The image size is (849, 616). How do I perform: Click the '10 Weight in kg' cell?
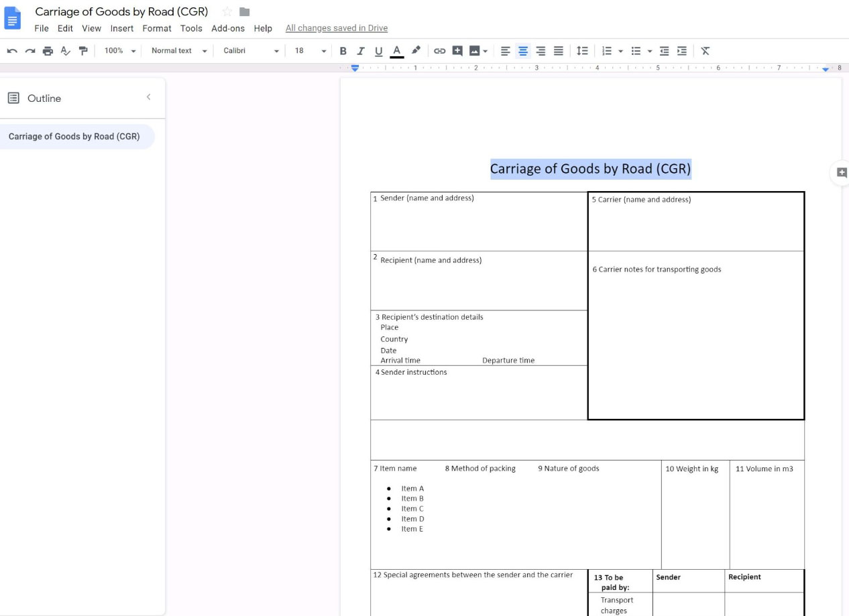[x=695, y=515]
